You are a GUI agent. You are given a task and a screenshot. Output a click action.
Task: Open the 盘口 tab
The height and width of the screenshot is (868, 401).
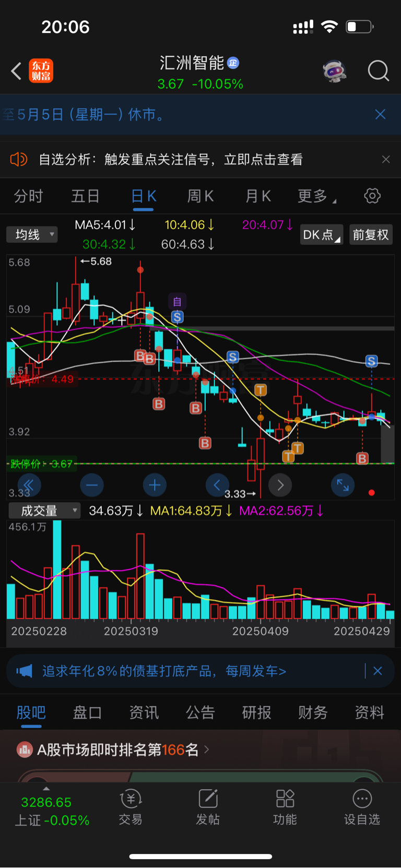87,713
